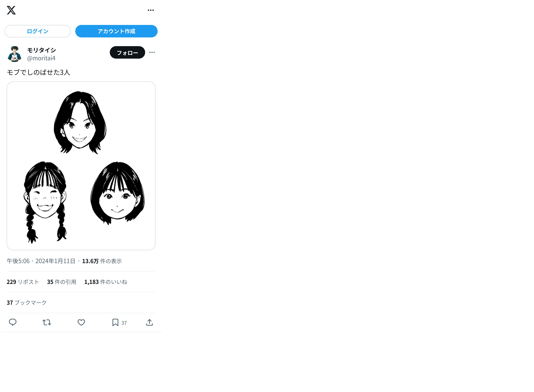Click the アカウント作成 button
The width and height of the screenshot is (534, 392).
[116, 31]
